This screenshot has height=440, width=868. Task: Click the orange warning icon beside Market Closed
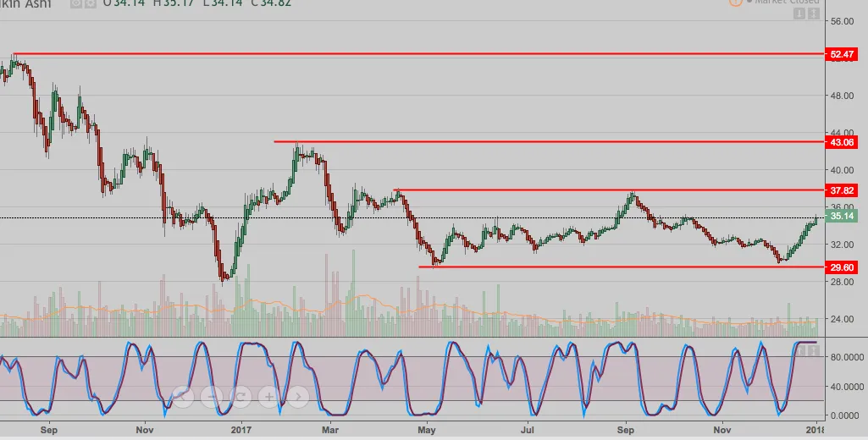pos(735,3)
